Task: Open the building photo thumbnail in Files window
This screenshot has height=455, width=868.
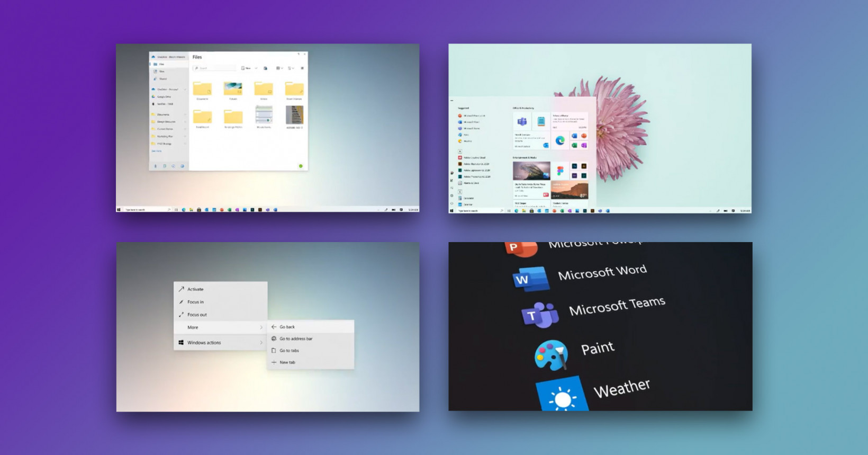Action: click(294, 115)
